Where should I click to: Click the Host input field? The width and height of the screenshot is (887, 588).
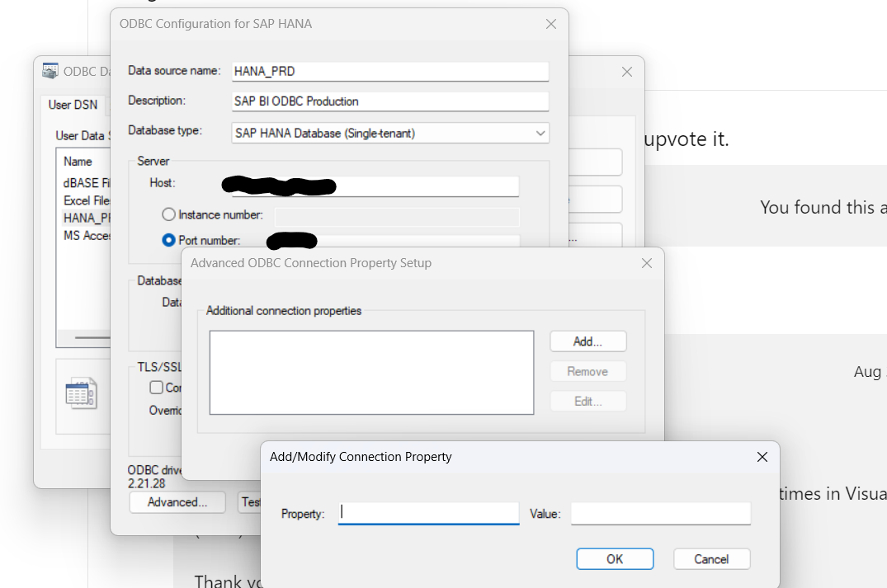click(x=375, y=186)
